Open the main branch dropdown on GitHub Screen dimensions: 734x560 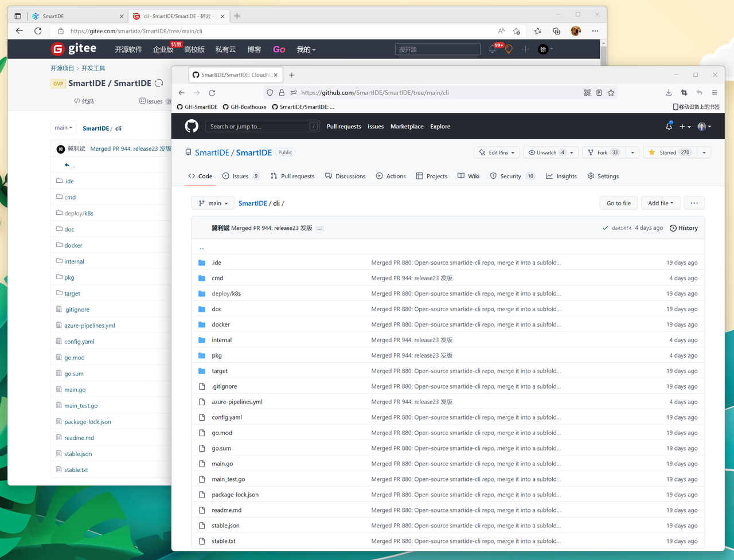click(213, 203)
